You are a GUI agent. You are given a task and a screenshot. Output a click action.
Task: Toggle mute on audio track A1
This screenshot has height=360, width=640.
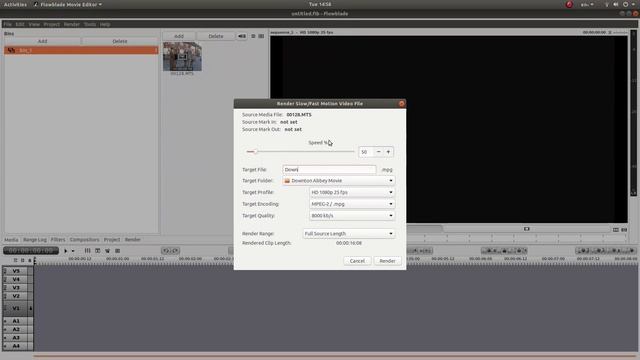pyautogui.click(x=5, y=321)
